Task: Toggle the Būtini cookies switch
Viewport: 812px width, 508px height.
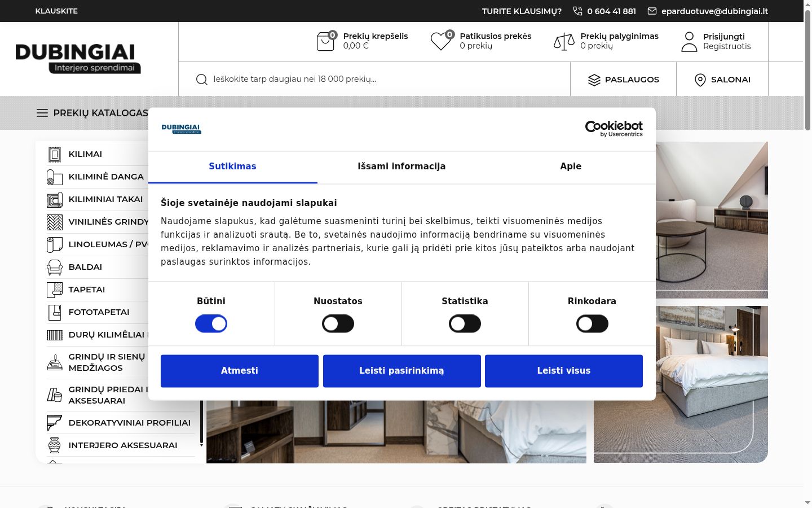Action: pyautogui.click(x=211, y=324)
